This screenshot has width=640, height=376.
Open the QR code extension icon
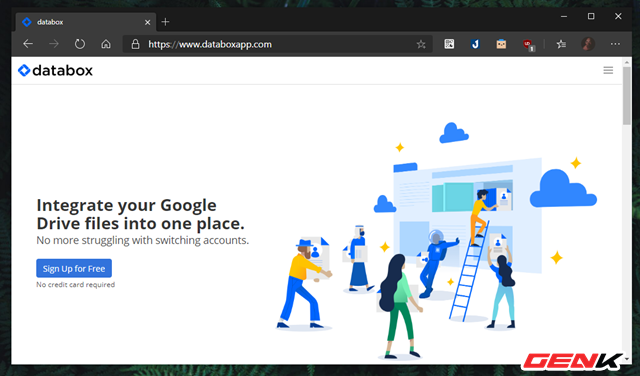449,44
